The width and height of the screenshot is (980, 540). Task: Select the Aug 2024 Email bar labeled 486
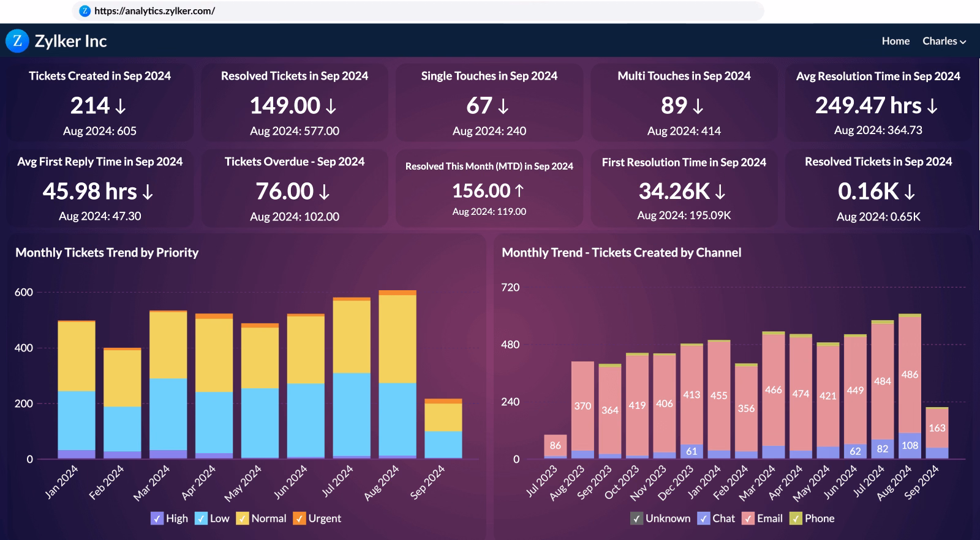(910, 375)
